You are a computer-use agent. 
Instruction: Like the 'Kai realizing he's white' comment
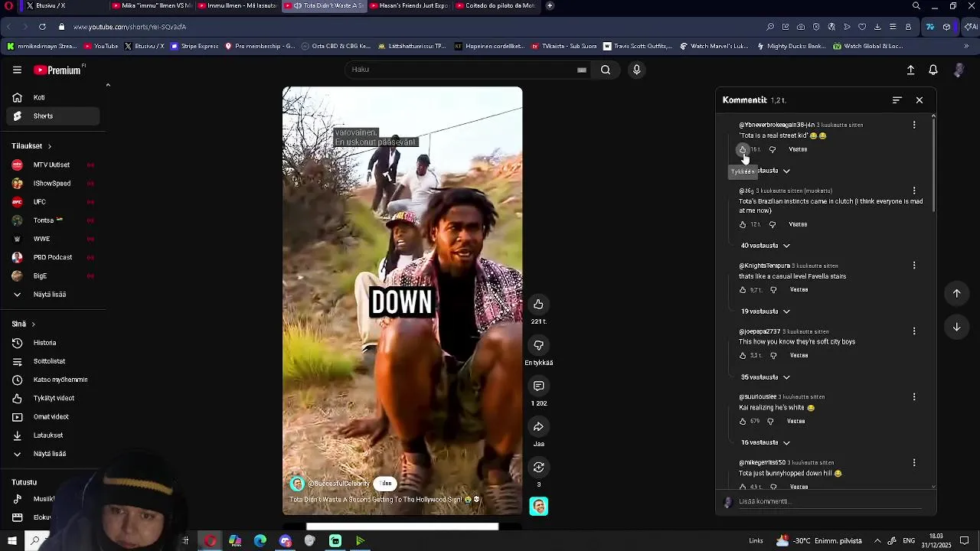tap(743, 421)
